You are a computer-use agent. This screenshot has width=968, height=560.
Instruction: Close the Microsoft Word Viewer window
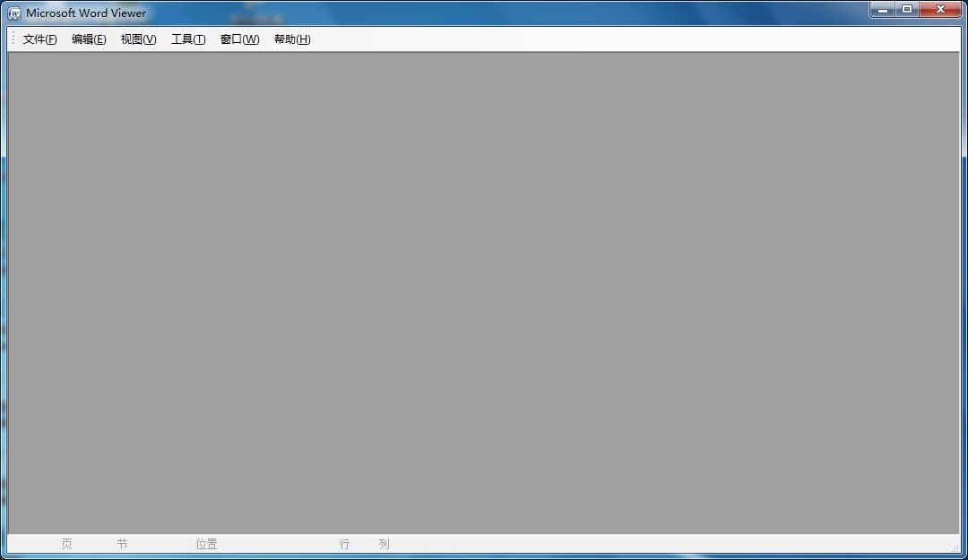(940, 10)
